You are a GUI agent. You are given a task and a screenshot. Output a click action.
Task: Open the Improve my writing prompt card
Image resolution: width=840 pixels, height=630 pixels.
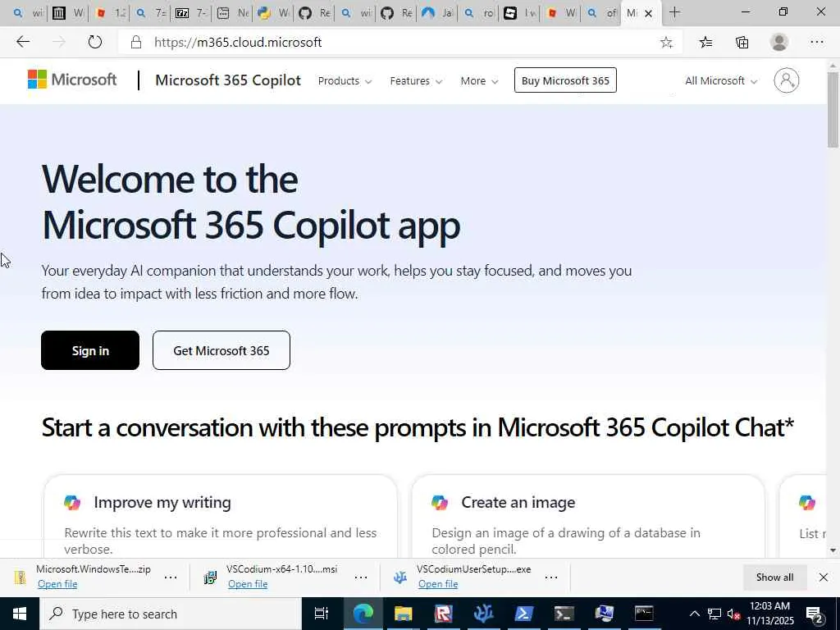pos(220,517)
